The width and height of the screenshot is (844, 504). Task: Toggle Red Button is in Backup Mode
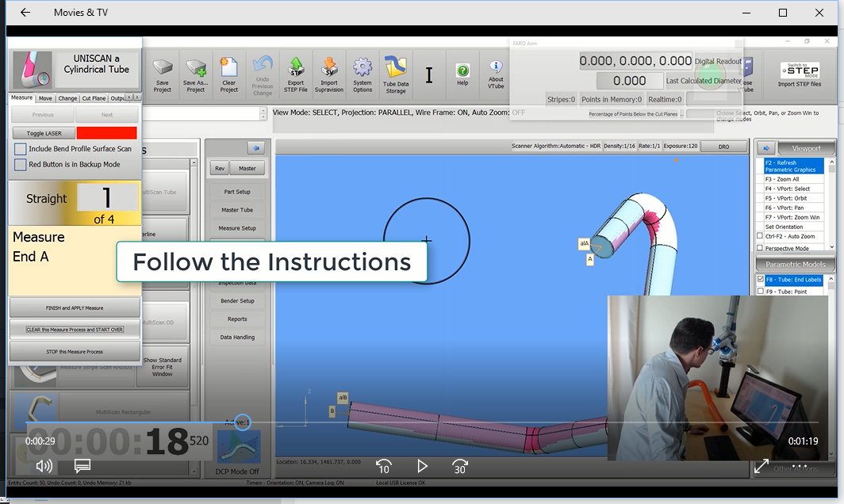(x=20, y=165)
